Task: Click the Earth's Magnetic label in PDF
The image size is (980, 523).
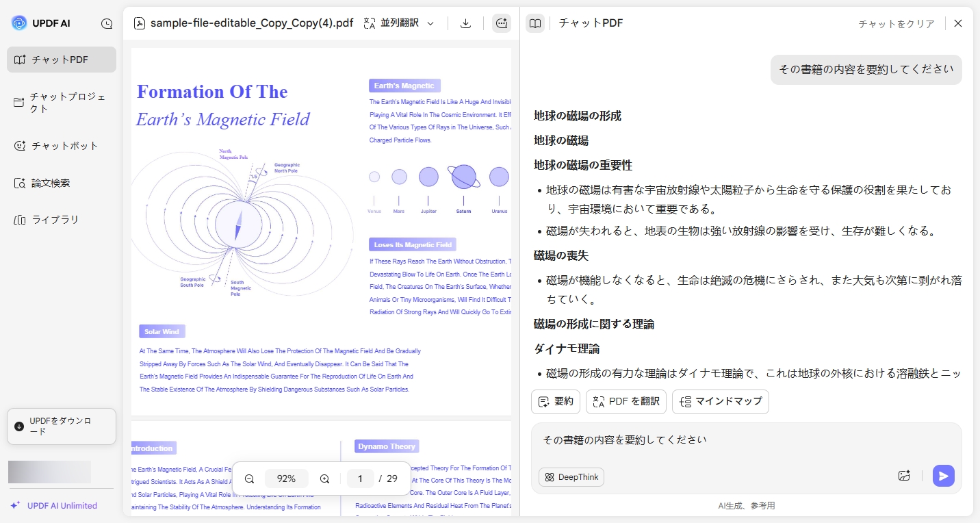Action: 404,86
